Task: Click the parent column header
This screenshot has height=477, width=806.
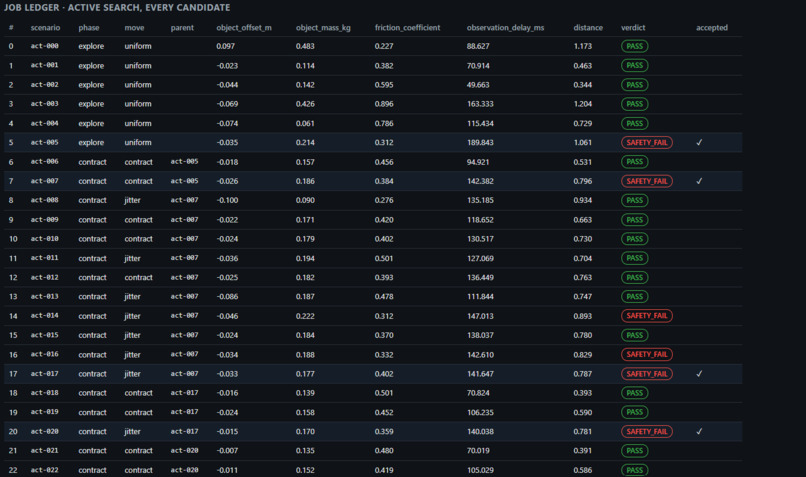Action: 182,28
